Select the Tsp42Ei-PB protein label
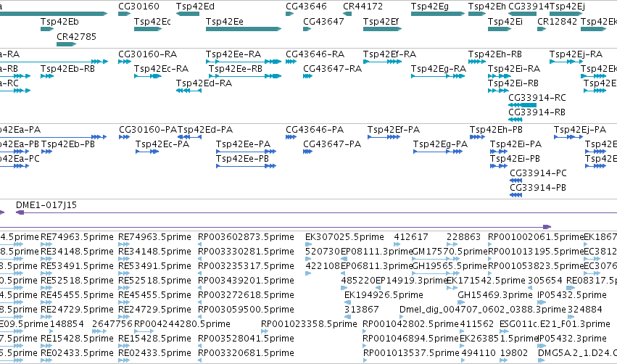The width and height of the screenshot is (617, 364). point(515,159)
